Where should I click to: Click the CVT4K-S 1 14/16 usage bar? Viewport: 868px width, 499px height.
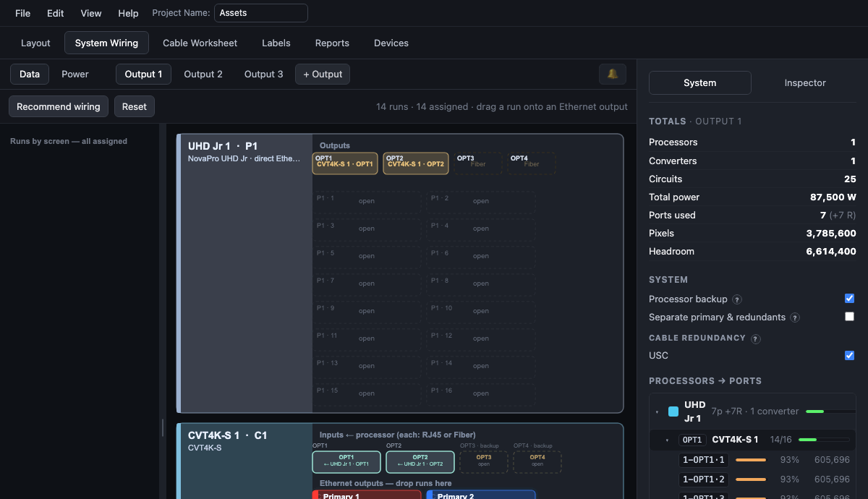(x=824, y=440)
